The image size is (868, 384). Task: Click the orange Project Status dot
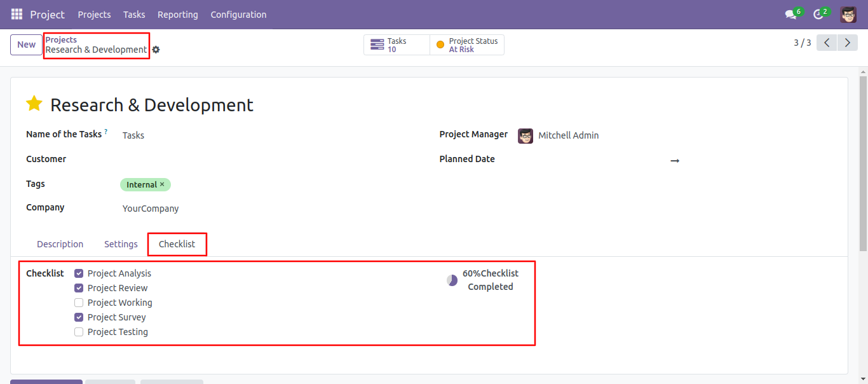tap(440, 45)
